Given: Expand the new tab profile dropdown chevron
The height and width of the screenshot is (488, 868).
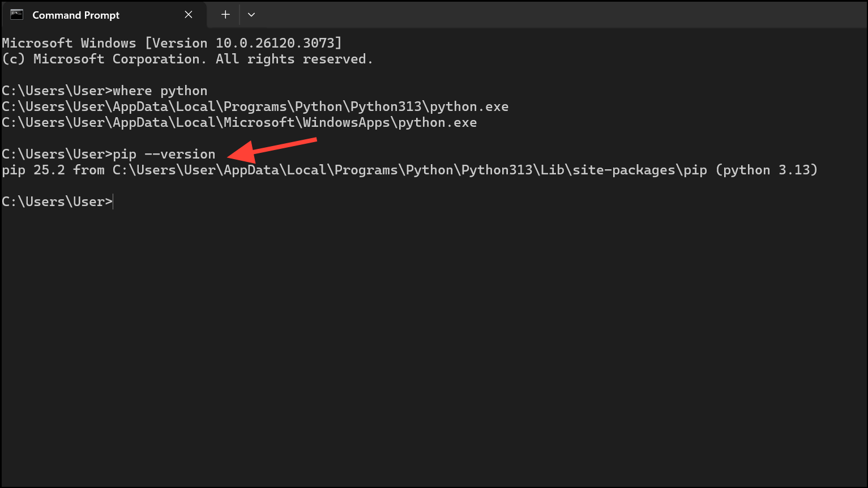Looking at the screenshot, I should point(251,15).
